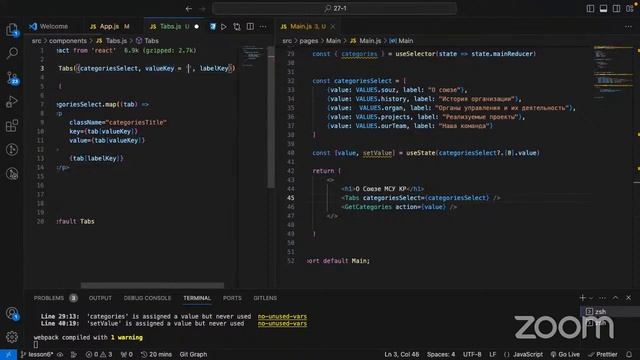This screenshot has width=640, height=360.
Task: Click blue CSS icon in editor toolbar
Action: [213, 27]
